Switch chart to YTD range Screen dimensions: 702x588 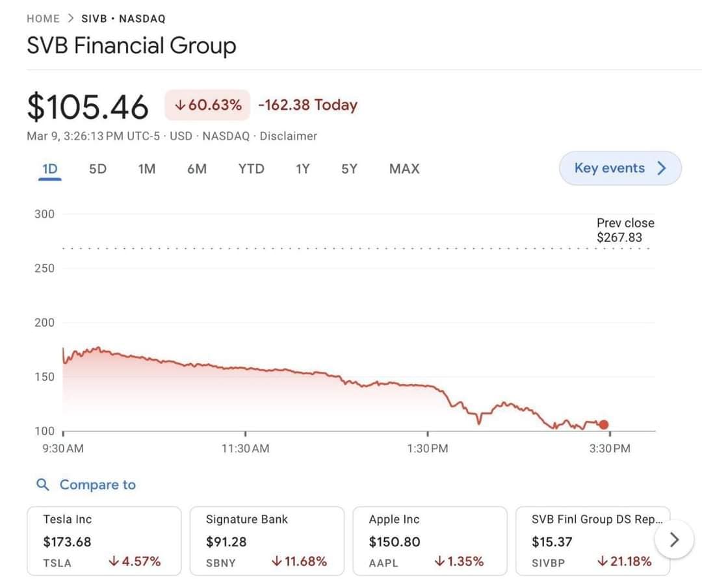[251, 169]
